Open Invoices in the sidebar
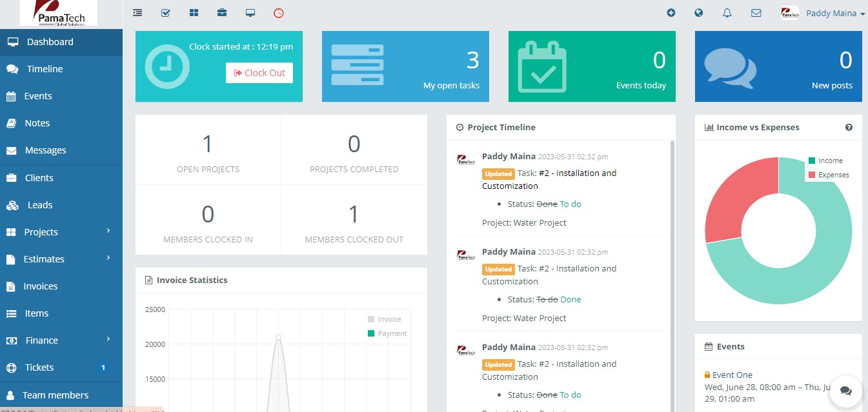This screenshot has height=412, width=868. 61,286
